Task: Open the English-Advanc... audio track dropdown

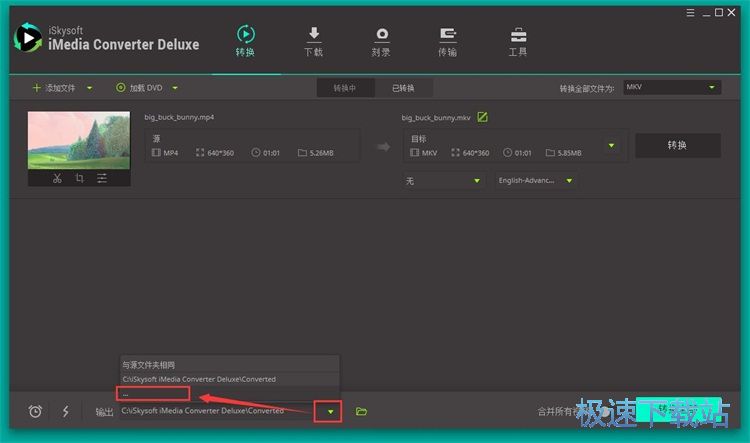Action: point(535,181)
